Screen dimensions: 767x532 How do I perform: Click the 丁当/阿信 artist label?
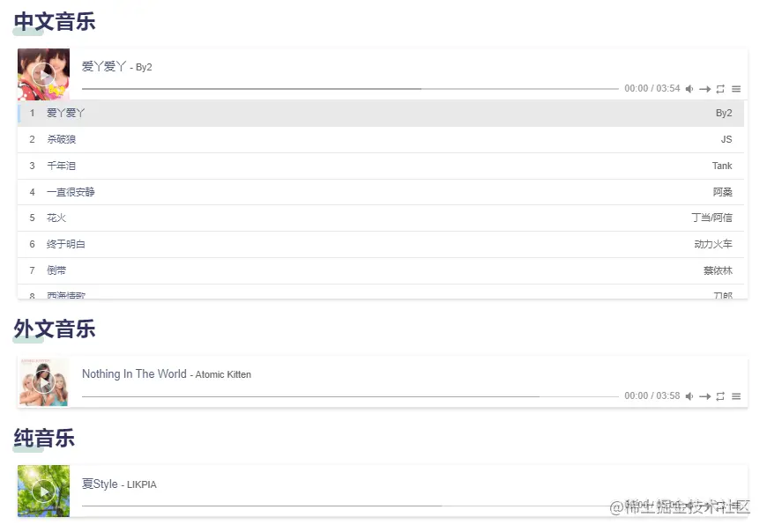point(711,218)
